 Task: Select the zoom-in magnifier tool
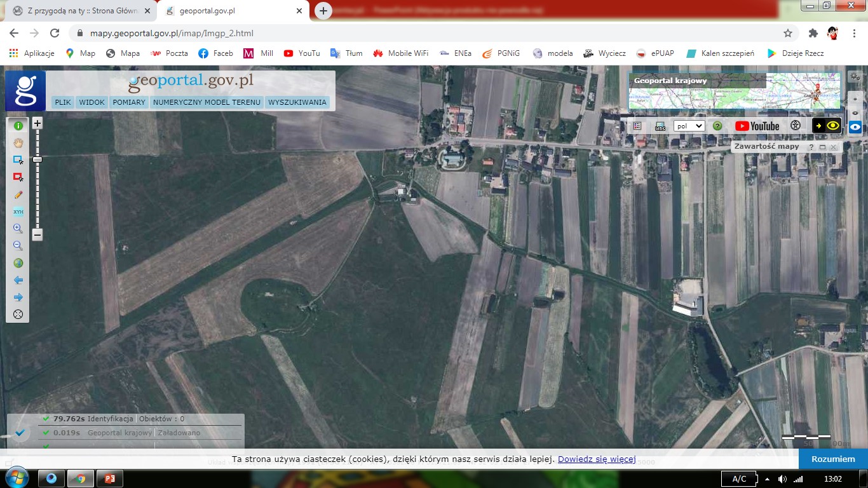point(18,229)
